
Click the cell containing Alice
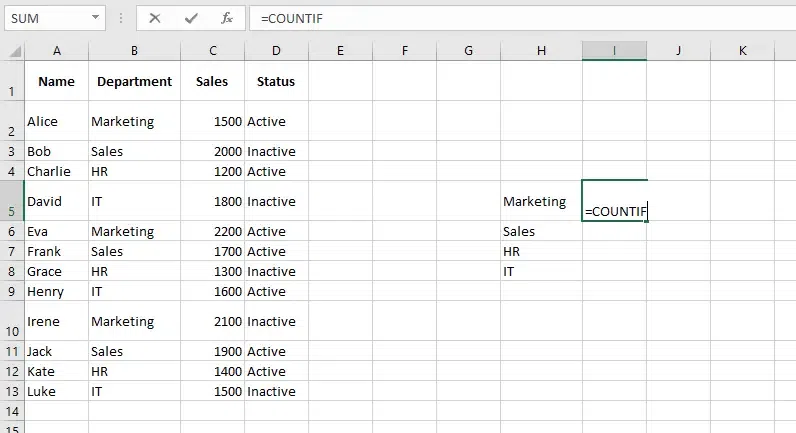click(x=56, y=121)
